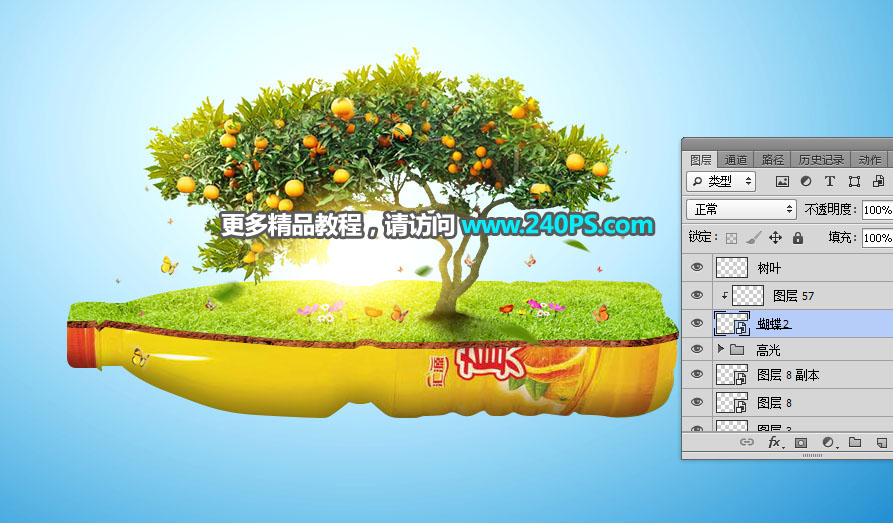Click 图层 8 layer thumbnail
The image size is (893, 523).
tap(731, 402)
